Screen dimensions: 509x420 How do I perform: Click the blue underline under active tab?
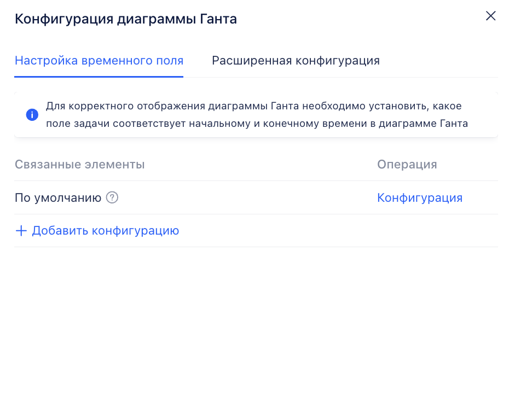tap(99, 77)
